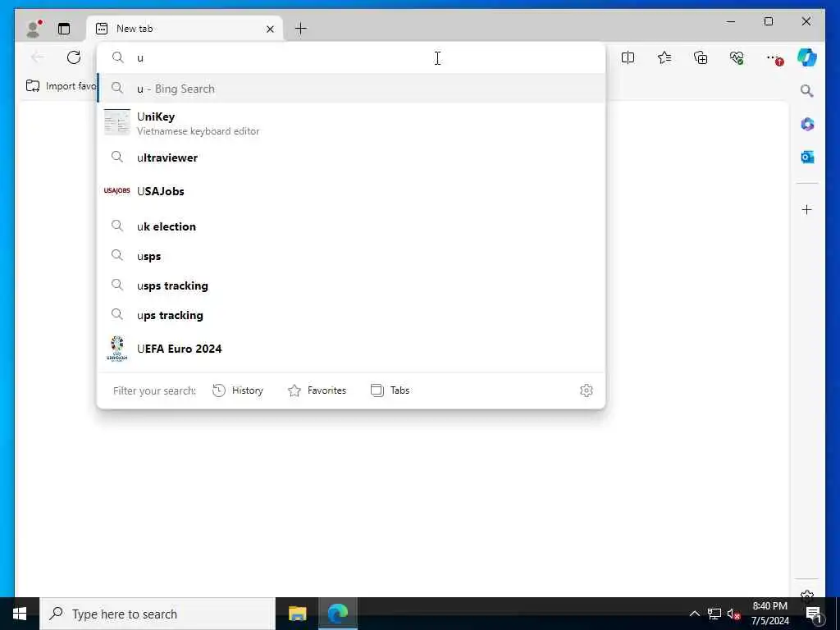Filter search by Favorites
Viewport: 840px width, 630px height.
tap(317, 390)
